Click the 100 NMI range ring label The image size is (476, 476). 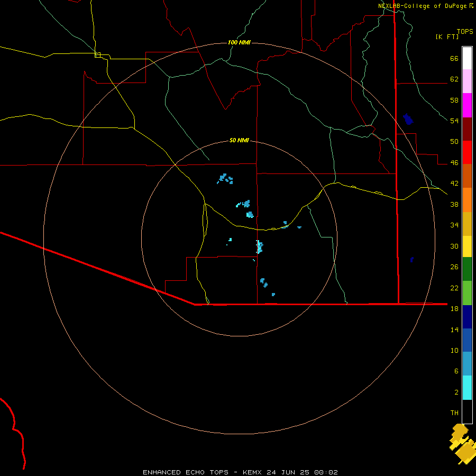tap(239, 42)
